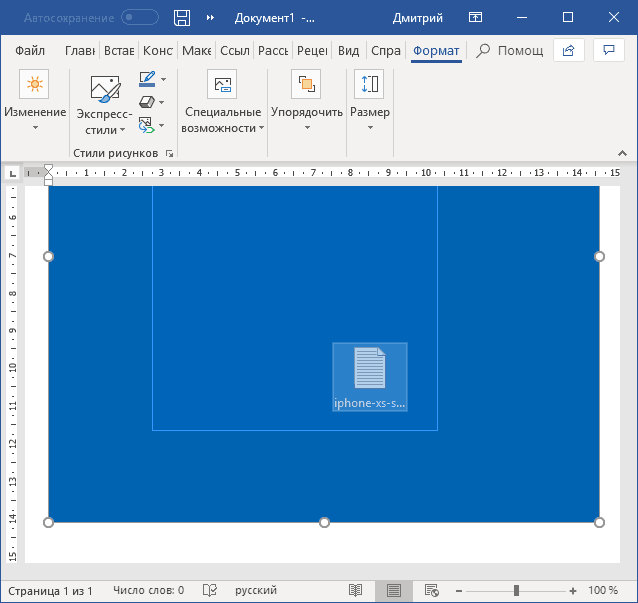Select the iphone-xs-s... file icon

[x=370, y=377]
